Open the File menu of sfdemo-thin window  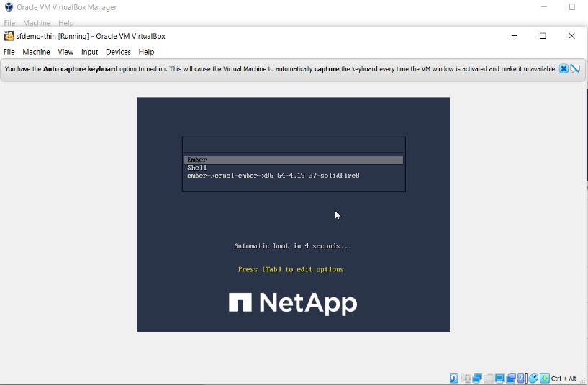coord(9,52)
